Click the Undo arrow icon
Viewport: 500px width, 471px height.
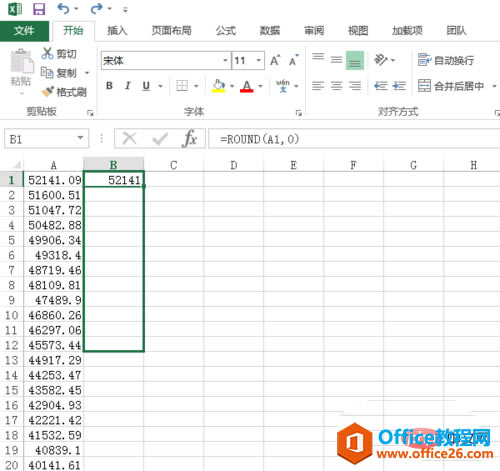[63, 8]
